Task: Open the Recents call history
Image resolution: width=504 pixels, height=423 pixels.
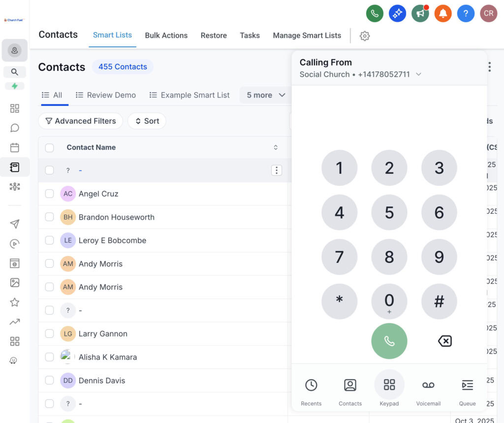Action: tap(311, 392)
